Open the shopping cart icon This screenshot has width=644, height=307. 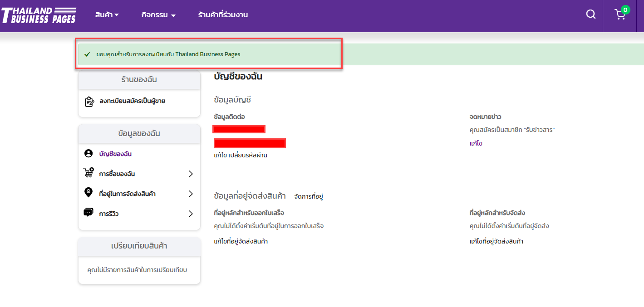[620, 15]
